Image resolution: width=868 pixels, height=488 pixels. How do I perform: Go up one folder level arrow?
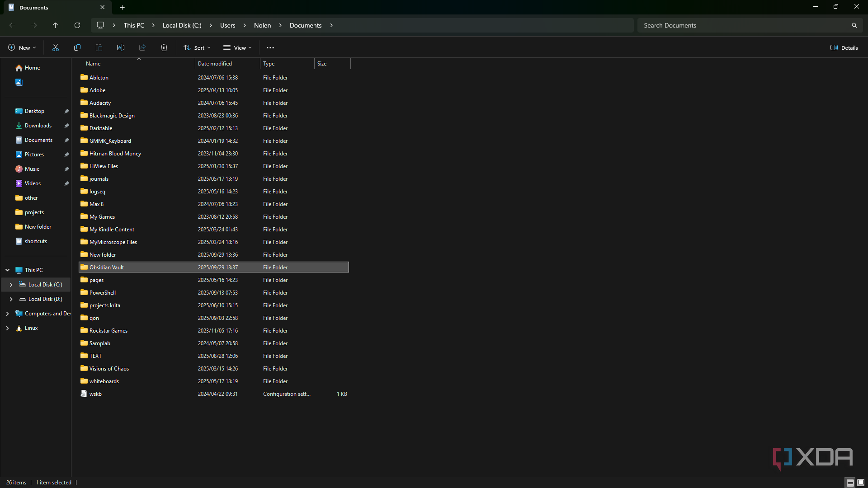click(x=56, y=25)
